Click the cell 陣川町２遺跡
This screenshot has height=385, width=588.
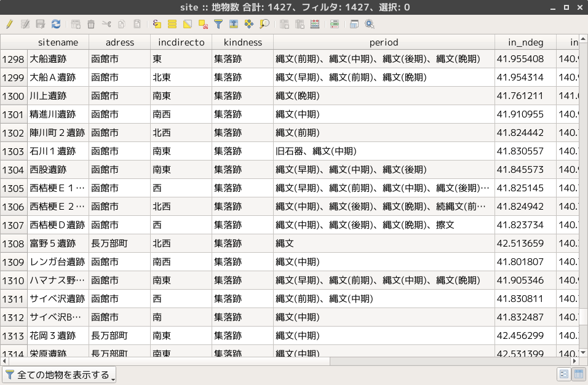tap(58, 132)
